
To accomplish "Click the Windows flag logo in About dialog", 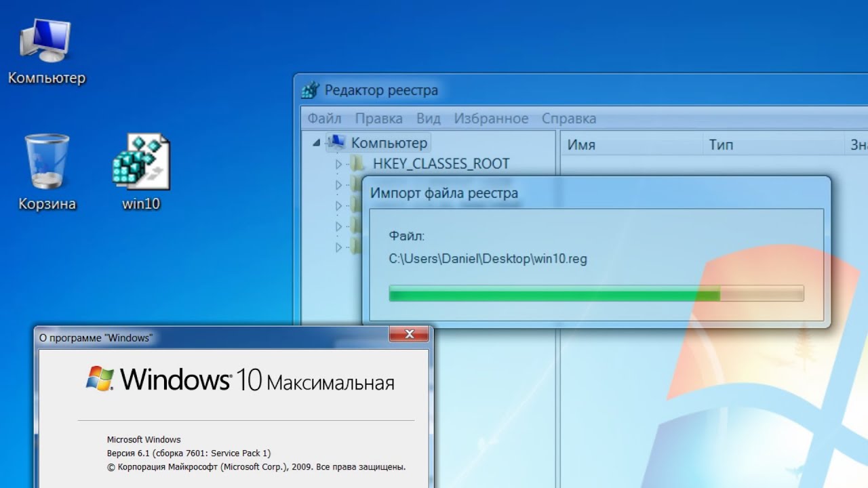I will tap(100, 379).
